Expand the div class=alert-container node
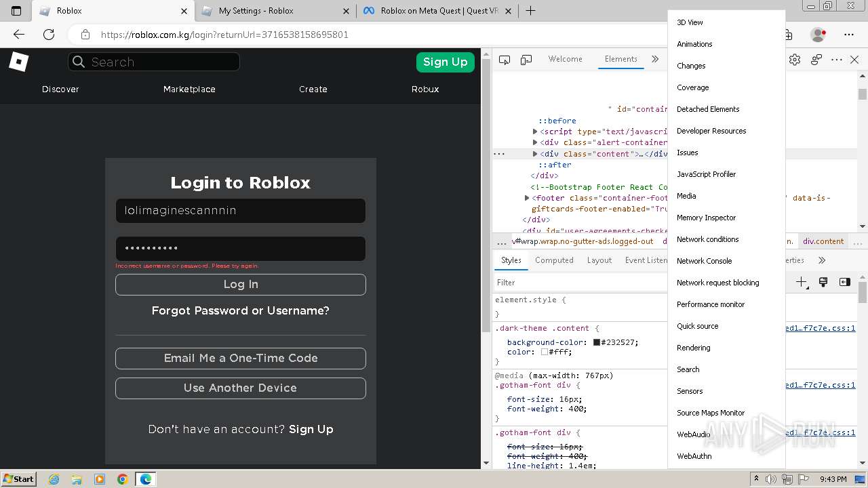Viewport: 868px width, 488px height. tap(535, 142)
